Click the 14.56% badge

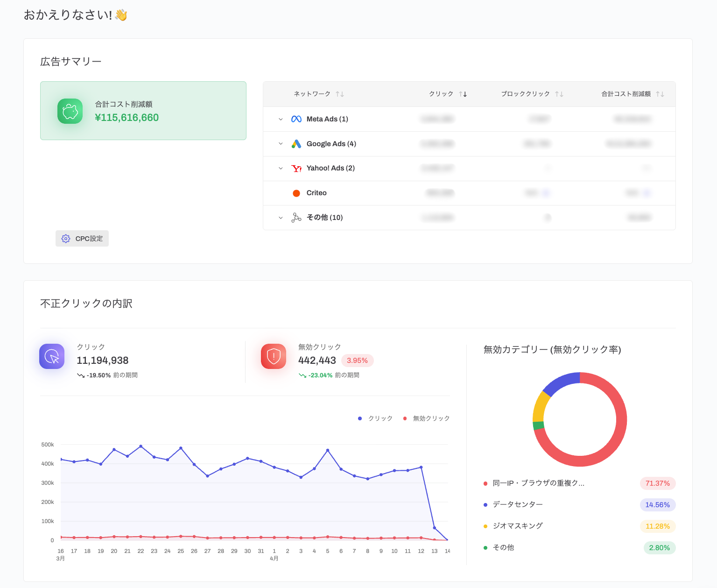pos(658,505)
